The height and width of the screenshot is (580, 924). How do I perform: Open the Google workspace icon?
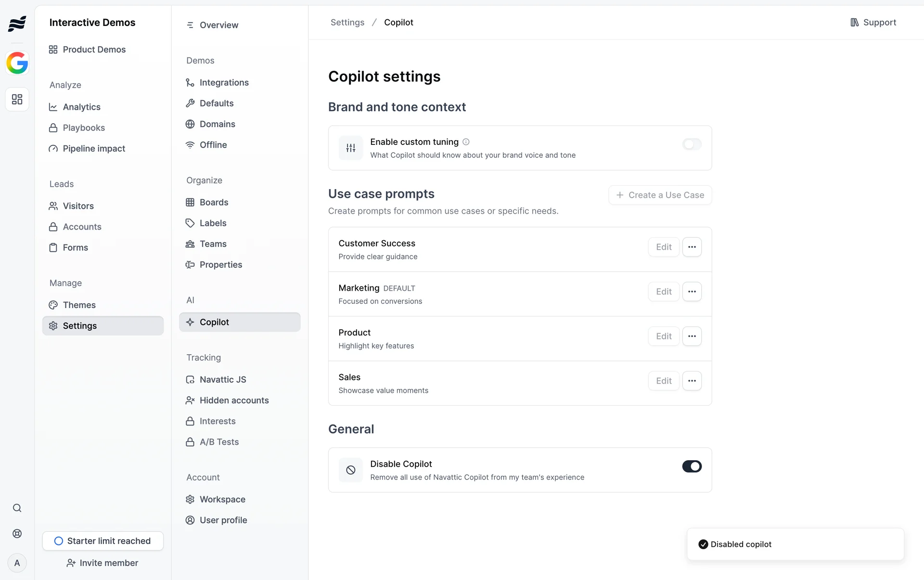tap(17, 63)
